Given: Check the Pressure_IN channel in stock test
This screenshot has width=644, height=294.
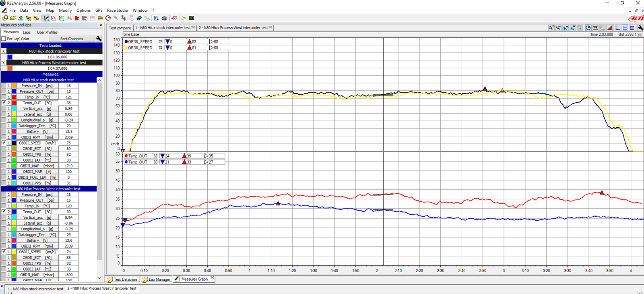Looking at the screenshot, I should pos(4,86).
